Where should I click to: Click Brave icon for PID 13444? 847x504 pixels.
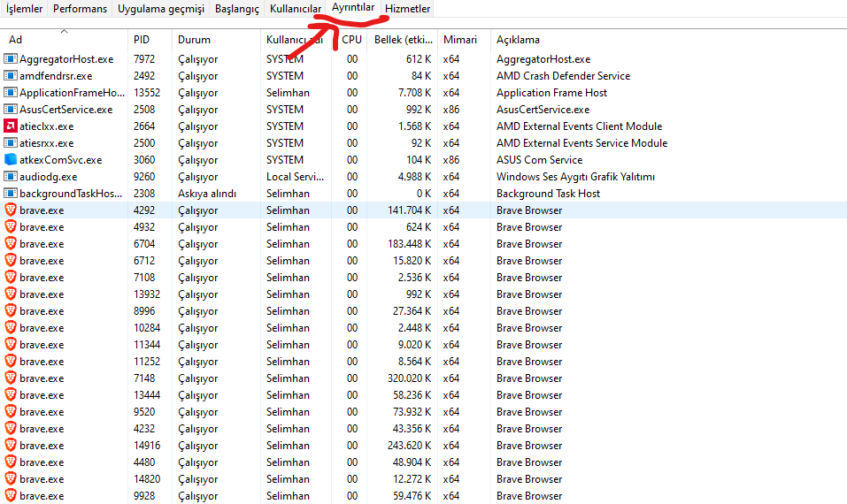11,394
